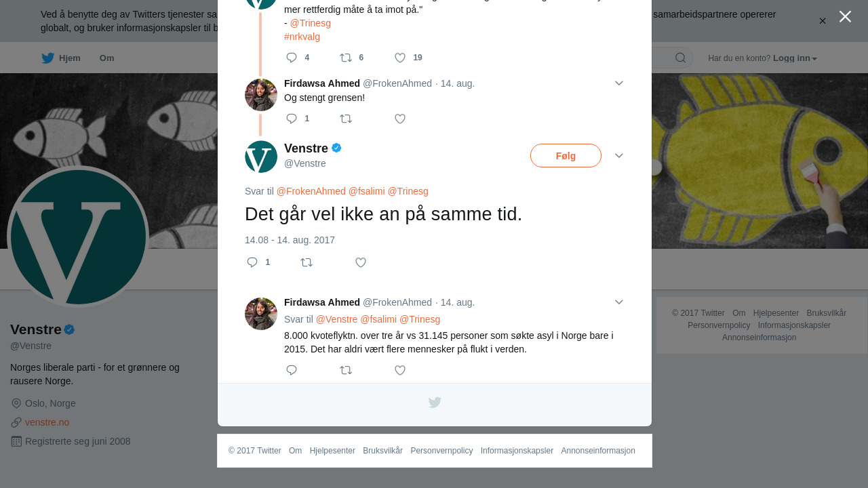Open the #nrkvalg hashtag link
Viewport: 868px width, 488px height.
point(302,37)
